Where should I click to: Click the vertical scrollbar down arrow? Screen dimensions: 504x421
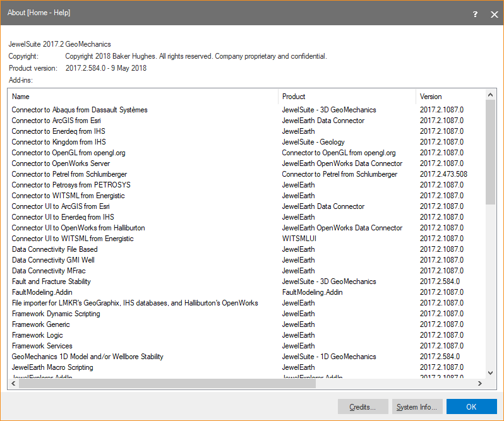point(490,373)
